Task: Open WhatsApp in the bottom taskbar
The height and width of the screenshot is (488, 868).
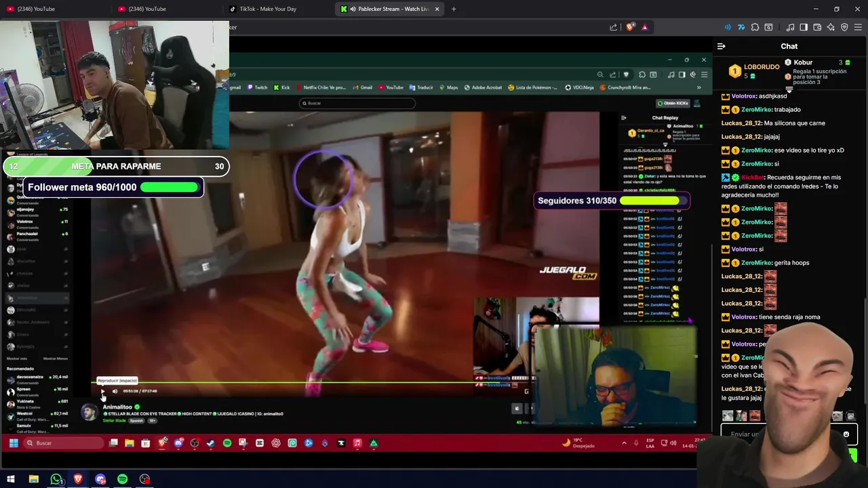Action: (56, 479)
